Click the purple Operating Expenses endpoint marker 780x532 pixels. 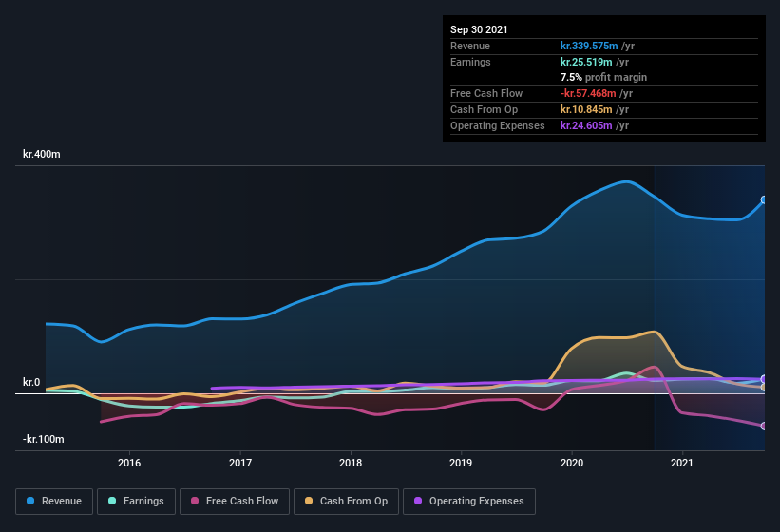(x=764, y=379)
